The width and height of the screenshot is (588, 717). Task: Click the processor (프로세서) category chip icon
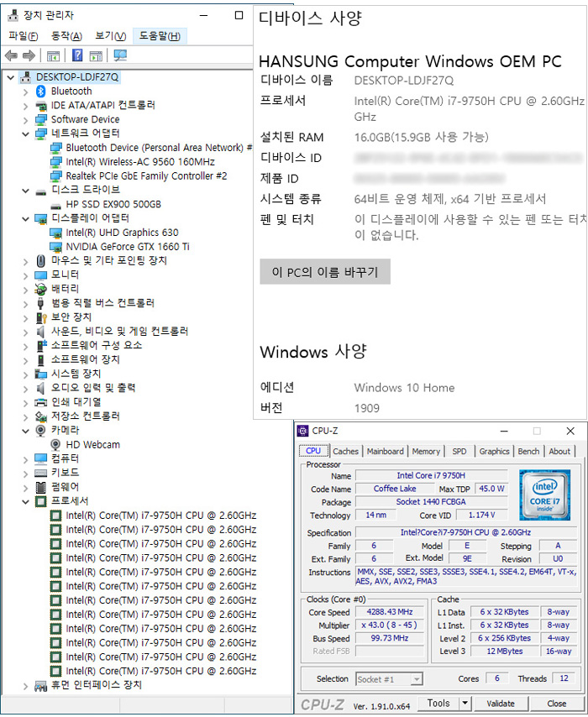tap(40, 501)
